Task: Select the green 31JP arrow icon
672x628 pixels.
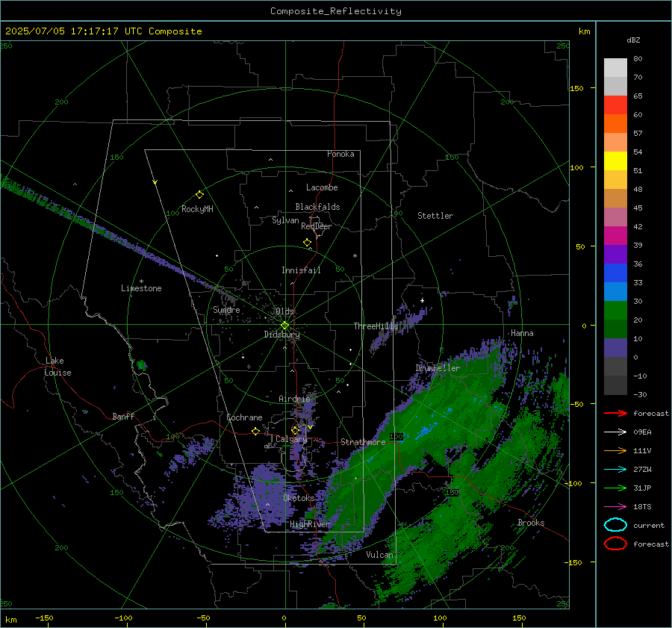Action: tap(615, 488)
